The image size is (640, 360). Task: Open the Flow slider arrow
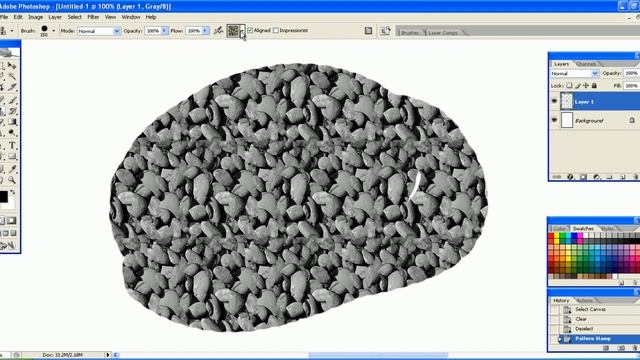[205, 31]
